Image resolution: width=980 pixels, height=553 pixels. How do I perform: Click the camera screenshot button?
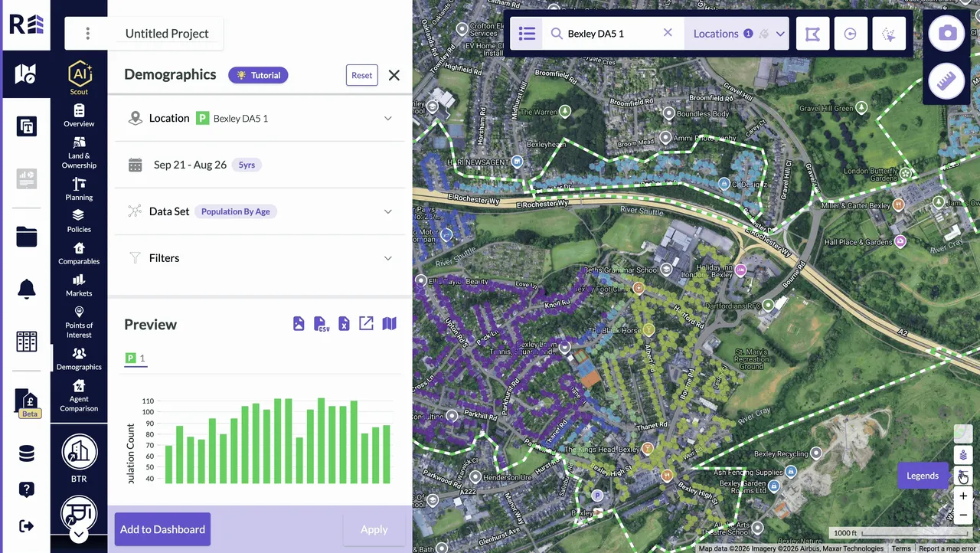(947, 33)
